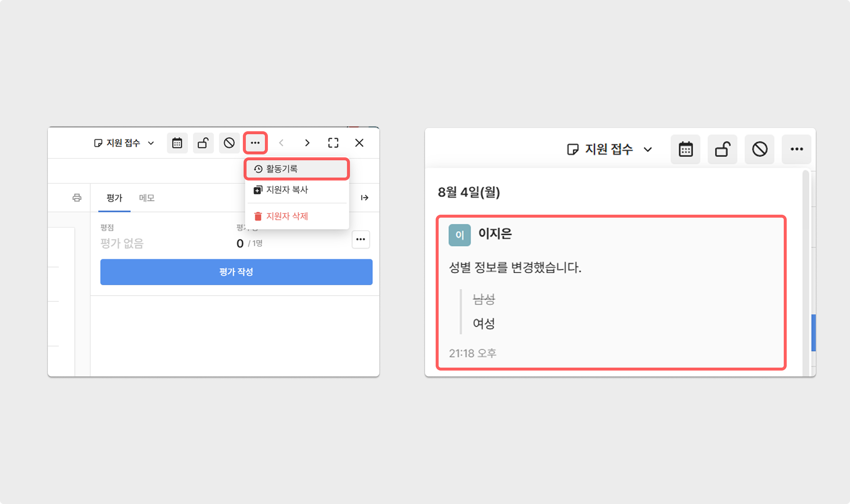Click calendar icon in right panel toolbar
850x504 pixels.
[x=685, y=149]
